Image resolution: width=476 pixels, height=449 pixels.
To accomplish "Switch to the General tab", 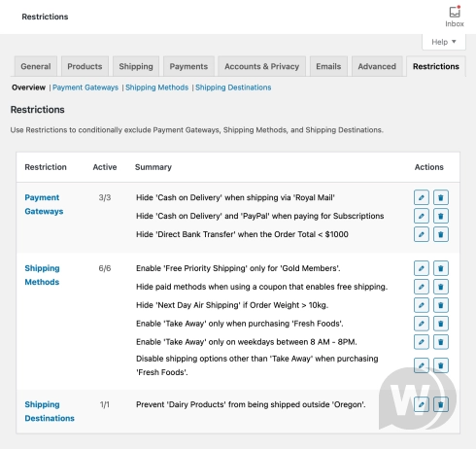I will click(36, 66).
